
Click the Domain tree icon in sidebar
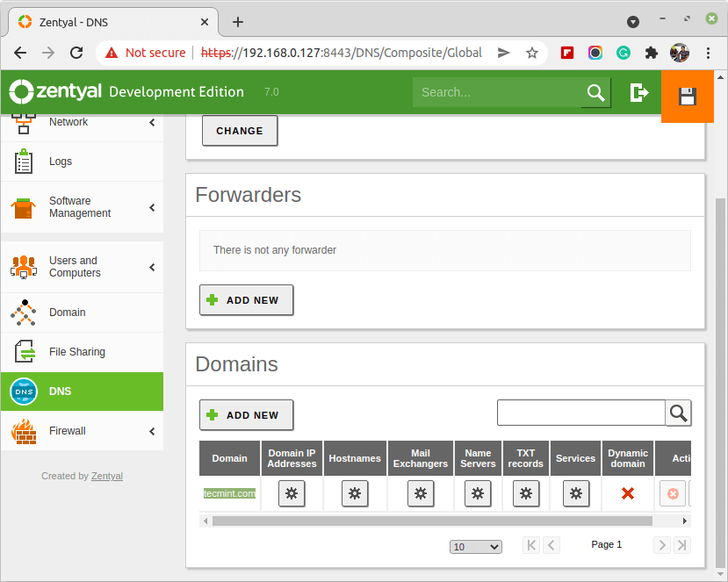(23, 313)
